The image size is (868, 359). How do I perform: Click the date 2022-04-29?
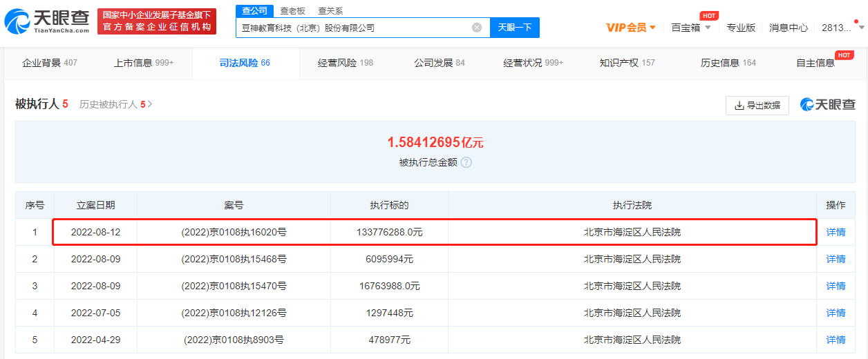[95, 340]
